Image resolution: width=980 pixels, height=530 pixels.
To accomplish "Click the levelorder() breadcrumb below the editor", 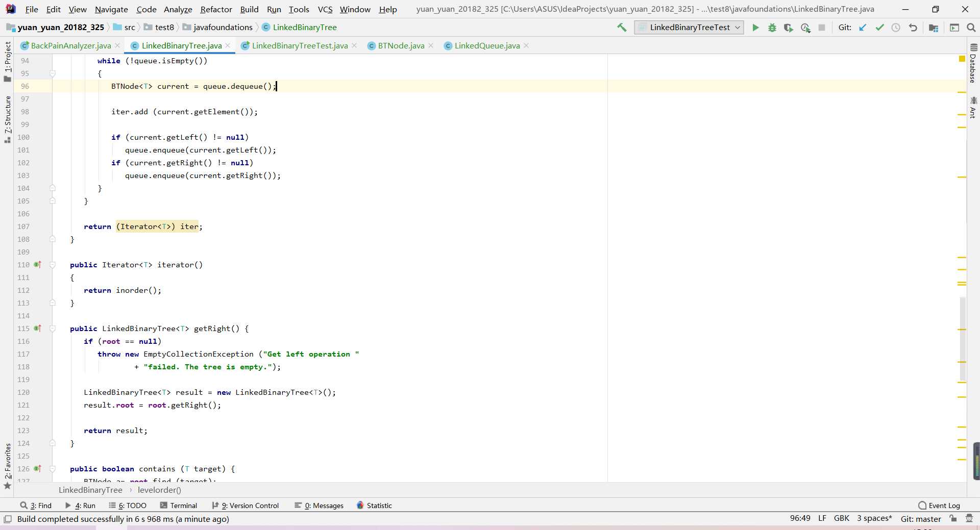I will [x=159, y=490].
